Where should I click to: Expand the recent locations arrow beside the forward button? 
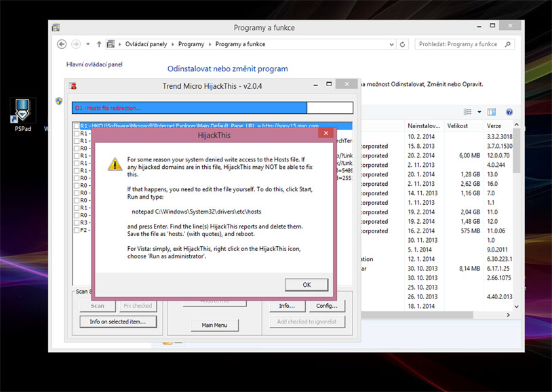(87, 44)
